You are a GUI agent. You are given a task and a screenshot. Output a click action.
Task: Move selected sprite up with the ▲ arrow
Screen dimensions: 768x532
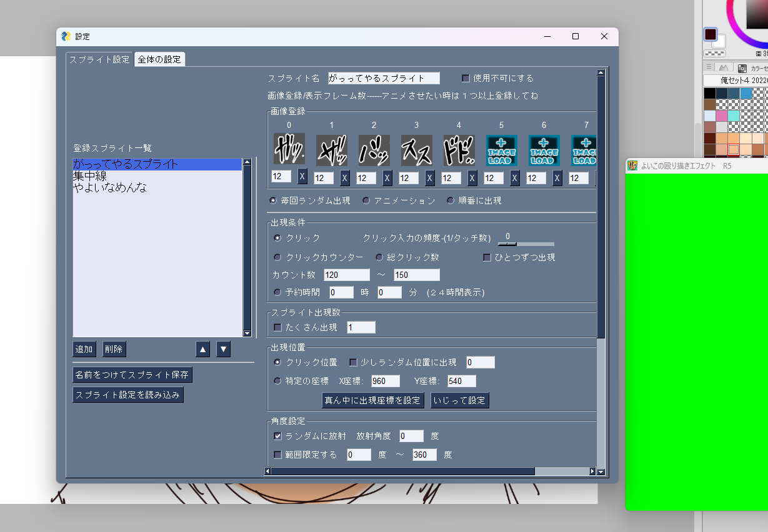click(202, 349)
